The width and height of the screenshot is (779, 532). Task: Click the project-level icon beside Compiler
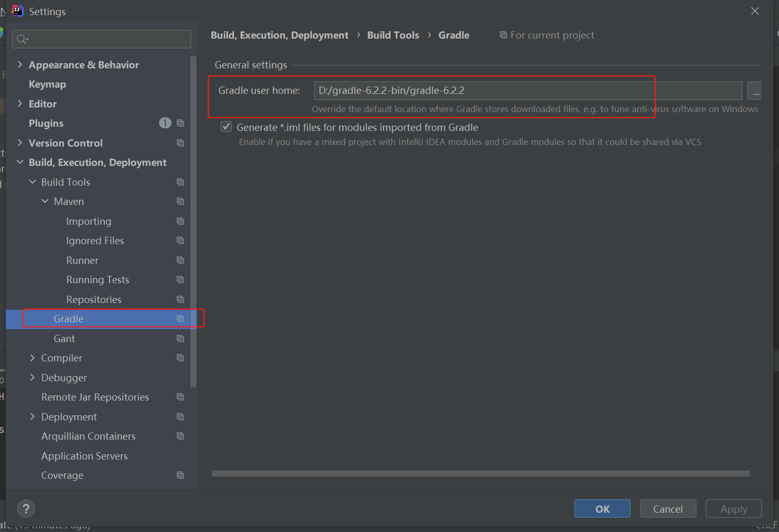[180, 358]
